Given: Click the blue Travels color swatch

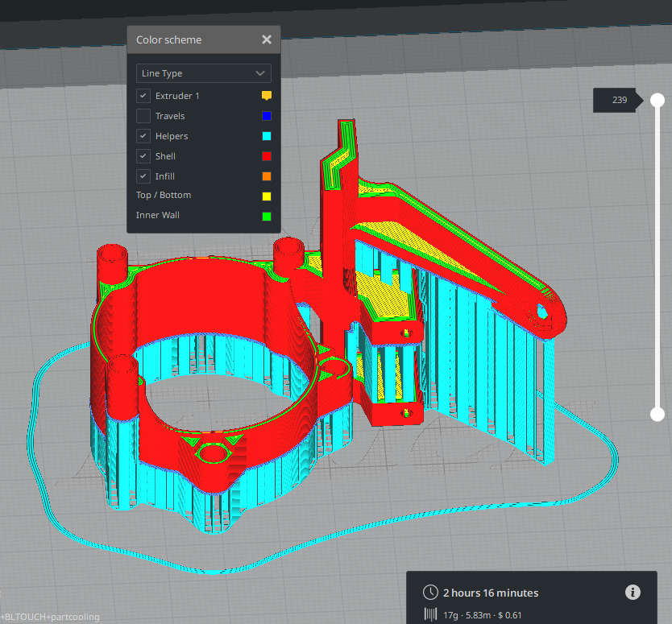Looking at the screenshot, I should click(267, 116).
